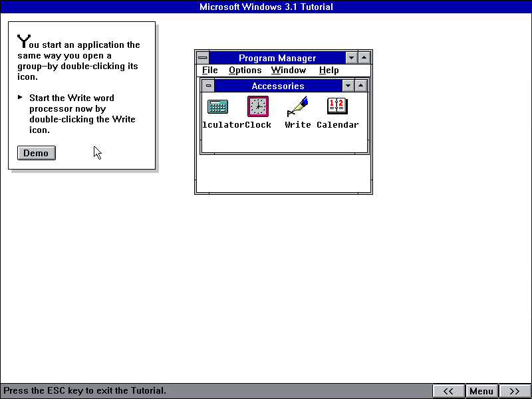Open Accessories window control menu box
The width and height of the screenshot is (532, 399).
pos(208,86)
